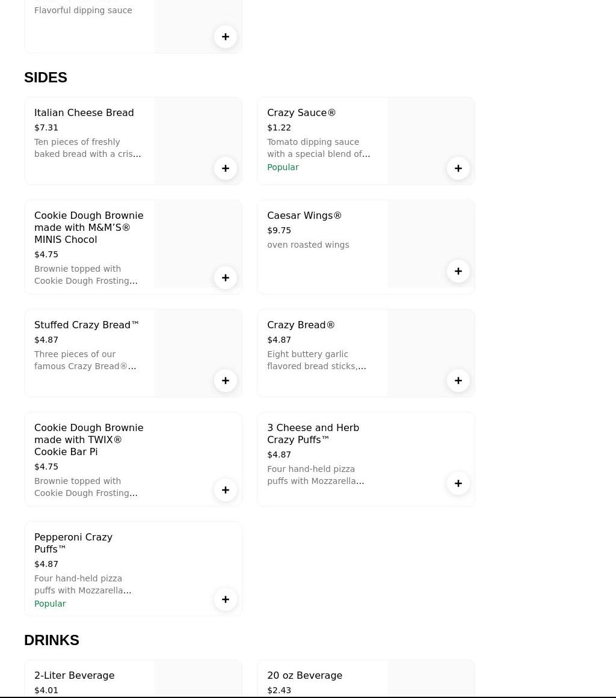
Task: Add Caesar Wings via plus icon
Action: (458, 271)
